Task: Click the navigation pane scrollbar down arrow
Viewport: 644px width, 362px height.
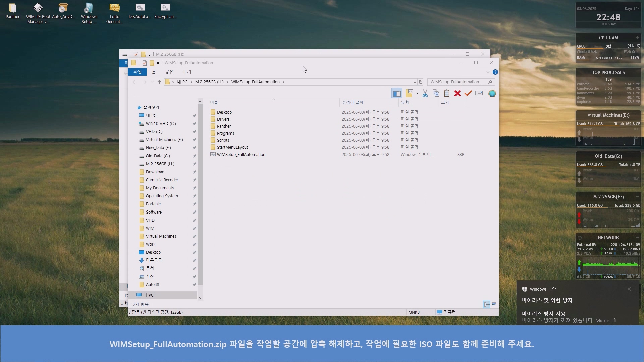Action: click(200, 298)
